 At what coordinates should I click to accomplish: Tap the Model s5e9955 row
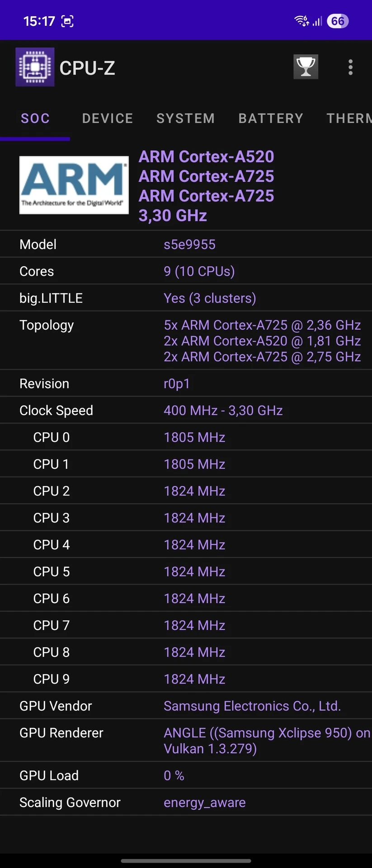coord(186,245)
